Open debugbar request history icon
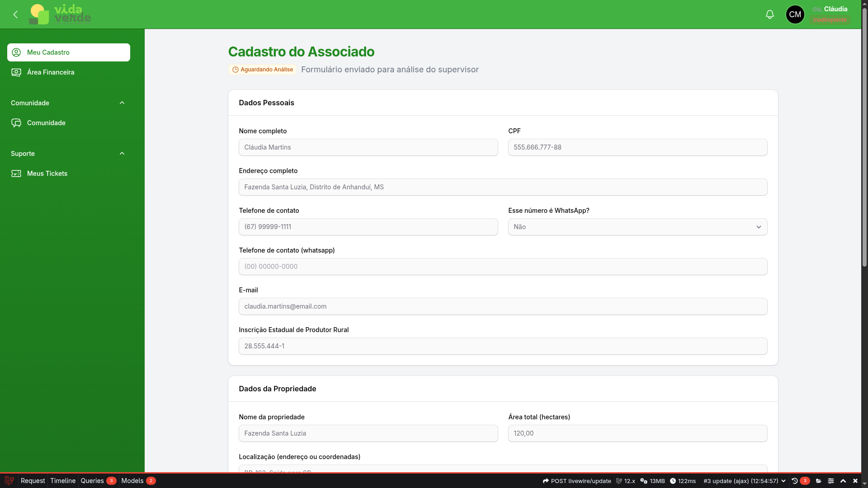Viewport: 868px width, 488px height. [x=795, y=481]
